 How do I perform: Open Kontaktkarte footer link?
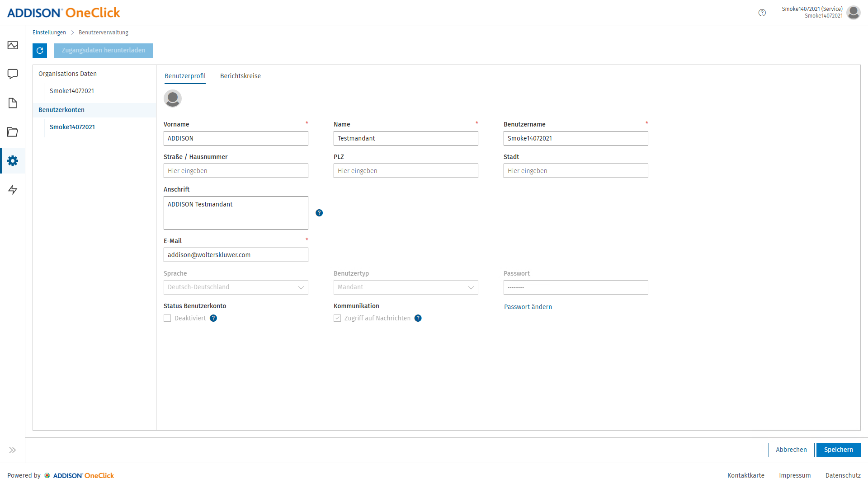(746, 475)
